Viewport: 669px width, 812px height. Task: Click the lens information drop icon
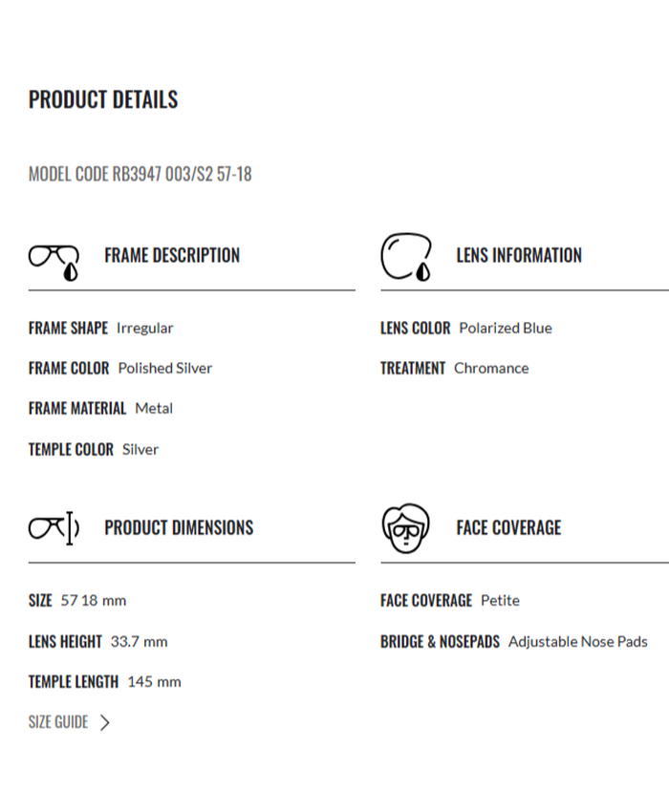(x=406, y=258)
